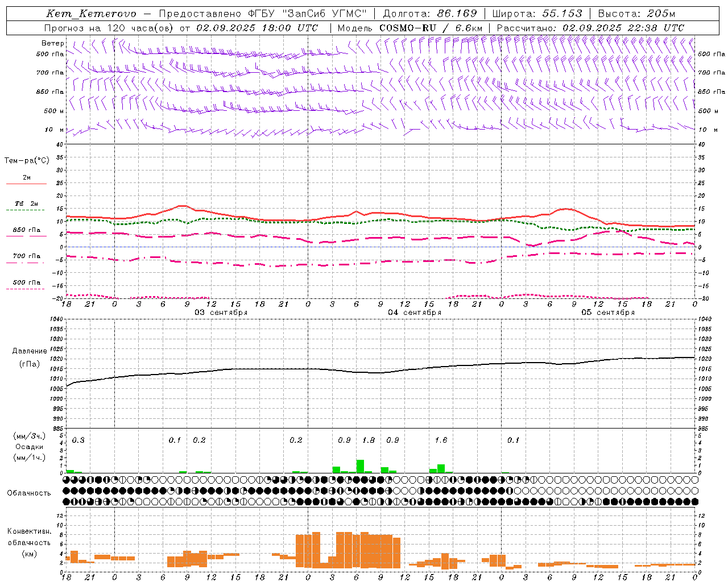Click the computed time Рассчитано: 02.09.2025 22:38 UTC

[590, 28]
